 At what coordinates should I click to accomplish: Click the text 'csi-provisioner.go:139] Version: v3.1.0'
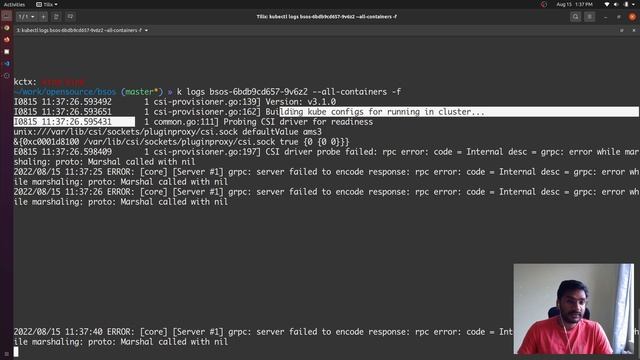[245, 102]
